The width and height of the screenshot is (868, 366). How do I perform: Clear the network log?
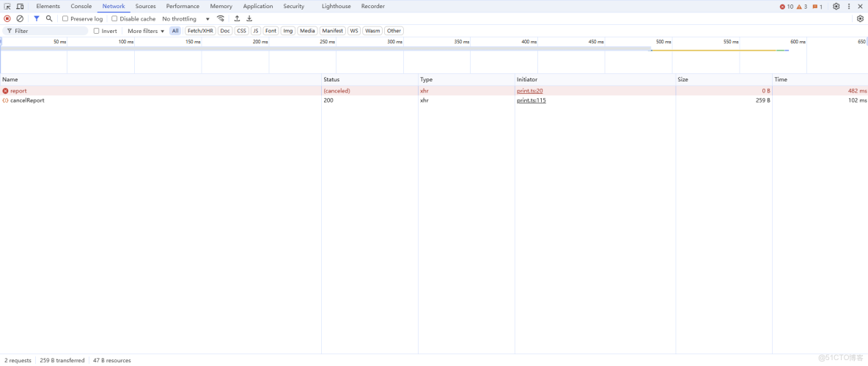pos(20,19)
